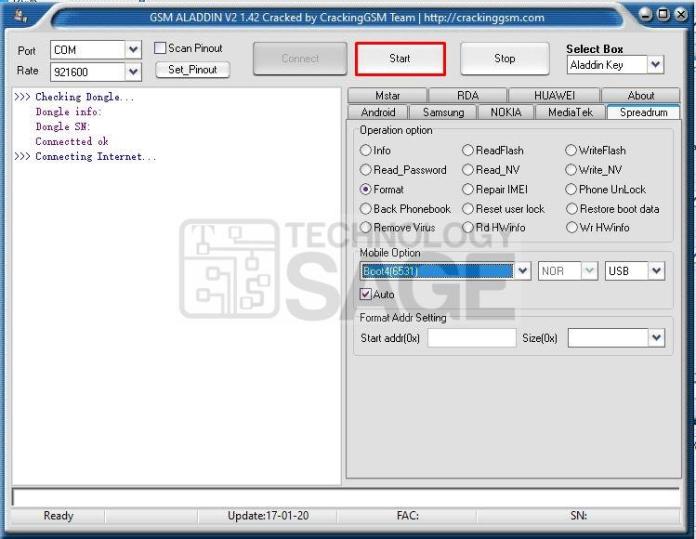Maximize the GSM Aladdin window

click(663, 15)
